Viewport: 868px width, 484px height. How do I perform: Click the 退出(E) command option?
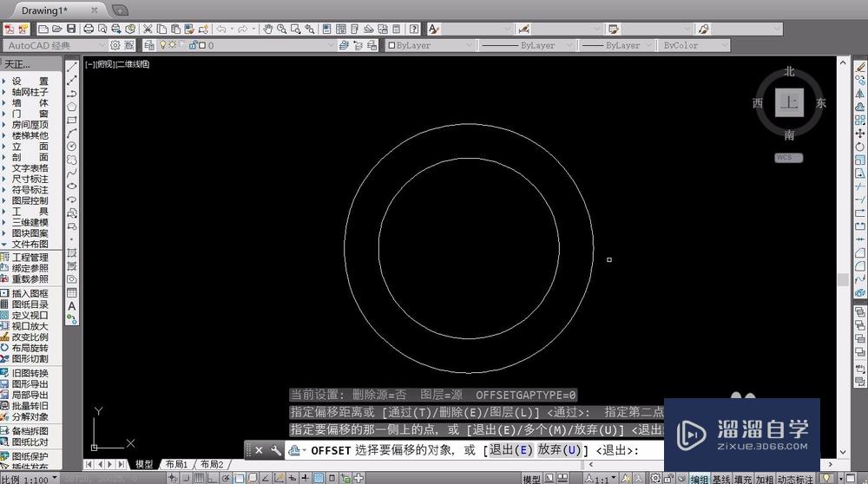510,450
